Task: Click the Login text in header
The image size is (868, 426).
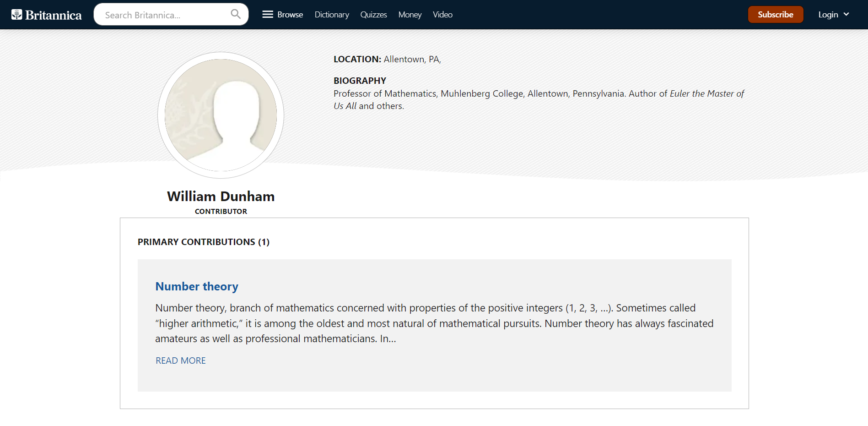Action: [828, 15]
